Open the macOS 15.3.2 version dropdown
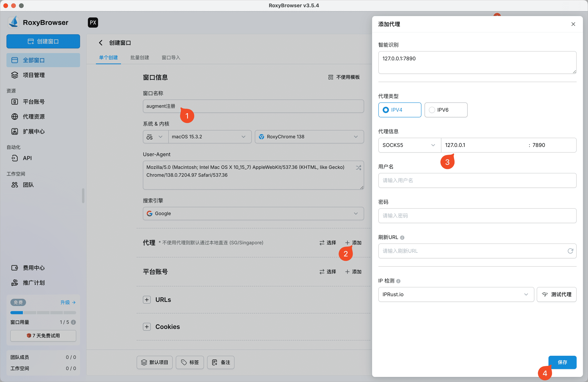Image resolution: width=588 pixels, height=382 pixels. [x=209, y=137]
